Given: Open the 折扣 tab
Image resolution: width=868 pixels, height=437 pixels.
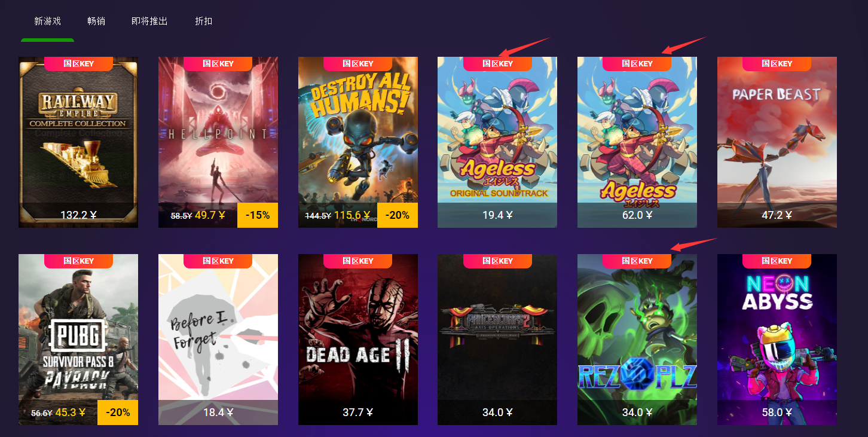Looking at the screenshot, I should click(204, 21).
